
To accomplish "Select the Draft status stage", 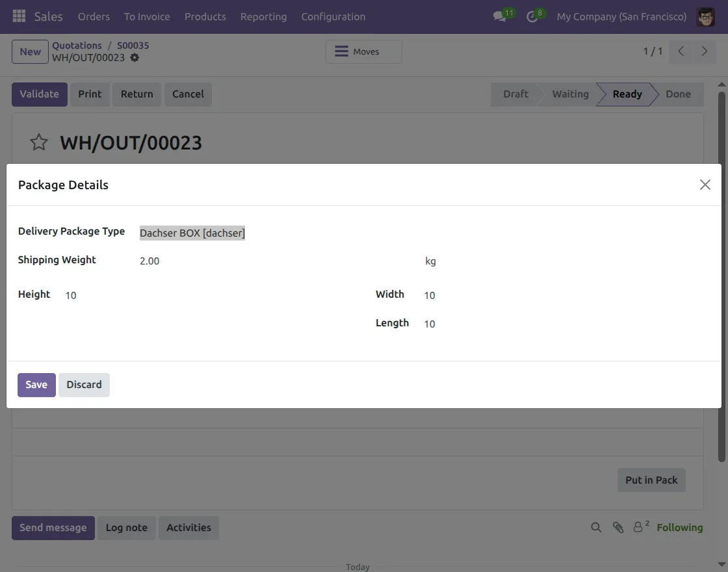I will click(x=515, y=94).
